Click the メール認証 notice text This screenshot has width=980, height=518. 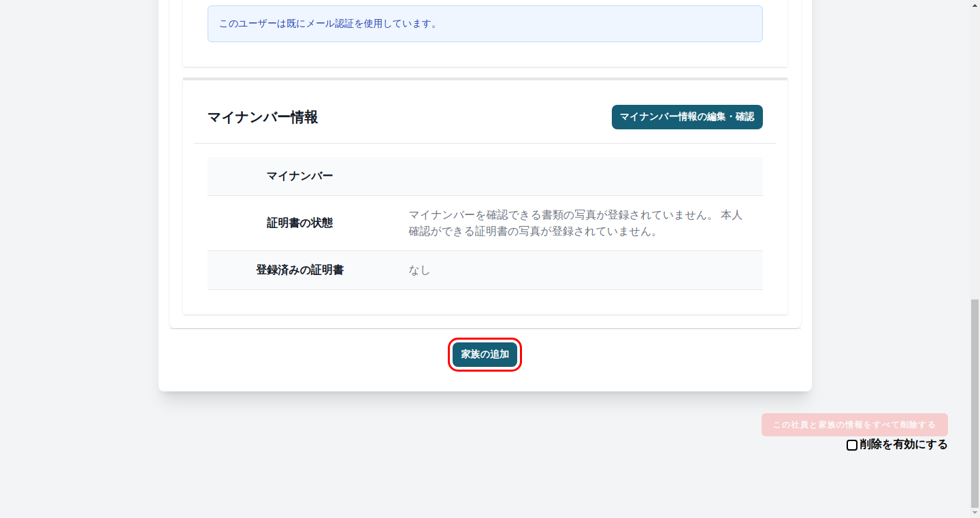(328, 24)
